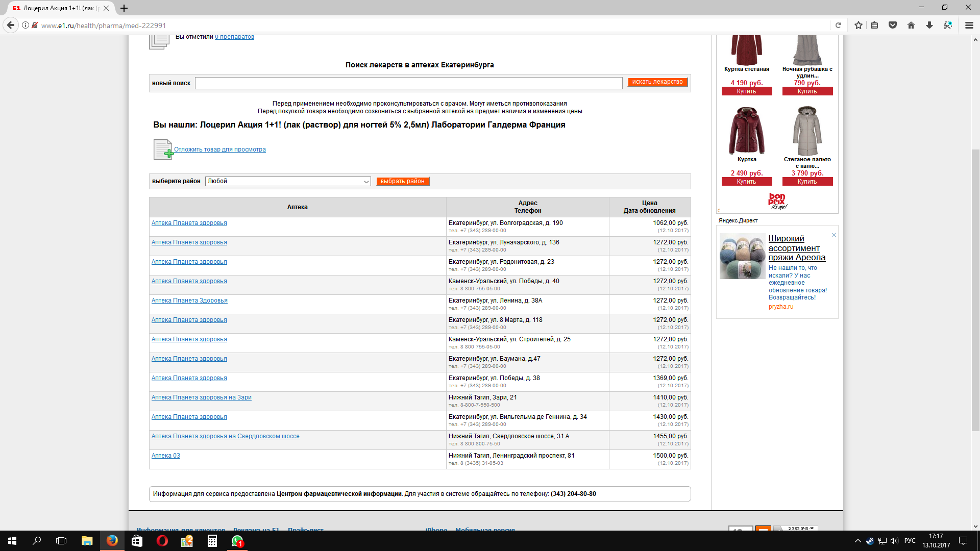Open the Firefox hamburger menu
The width and height of the screenshot is (980, 551).
click(x=969, y=25)
